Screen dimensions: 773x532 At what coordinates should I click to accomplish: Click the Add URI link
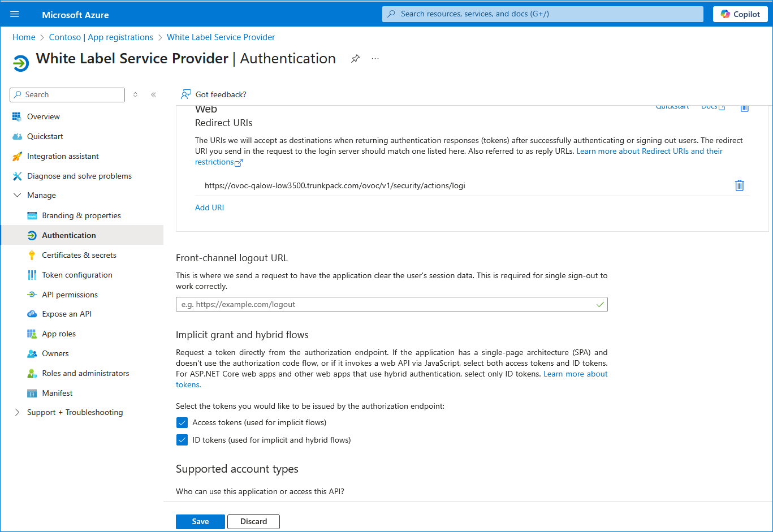point(209,207)
